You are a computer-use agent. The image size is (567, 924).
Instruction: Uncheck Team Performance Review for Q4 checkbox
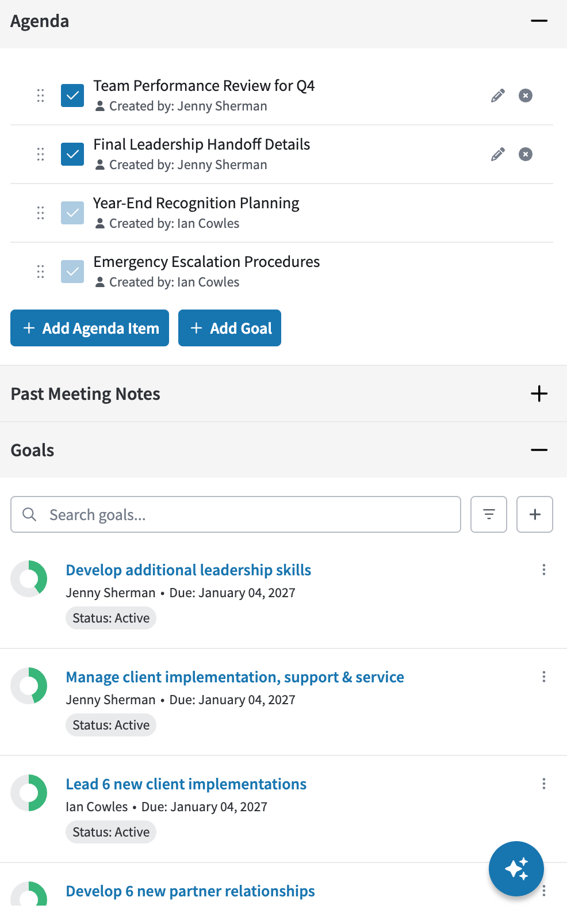pyautogui.click(x=72, y=96)
